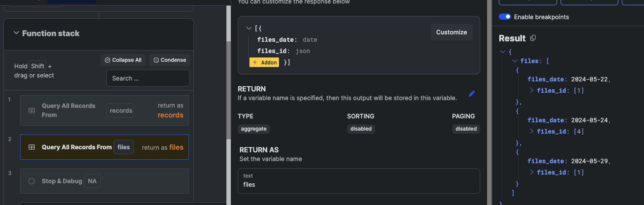Collapse the Function stack section
This screenshot has width=644, height=205.
click(x=17, y=33)
